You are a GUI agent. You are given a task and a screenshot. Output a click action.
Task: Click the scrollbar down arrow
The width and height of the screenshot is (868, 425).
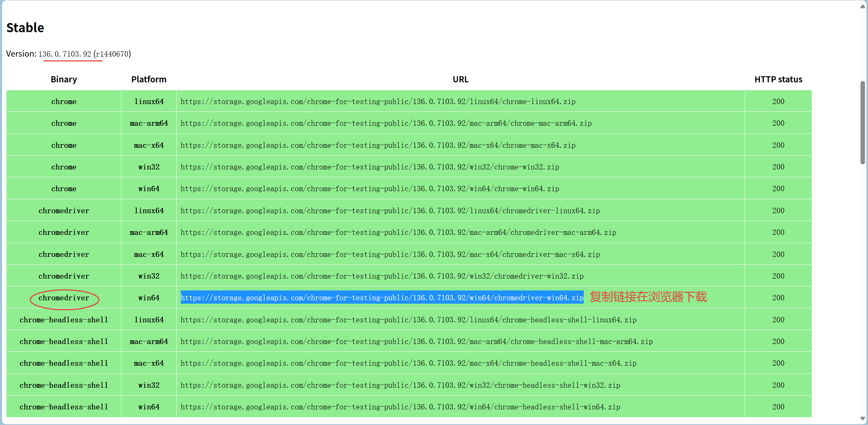click(x=863, y=419)
